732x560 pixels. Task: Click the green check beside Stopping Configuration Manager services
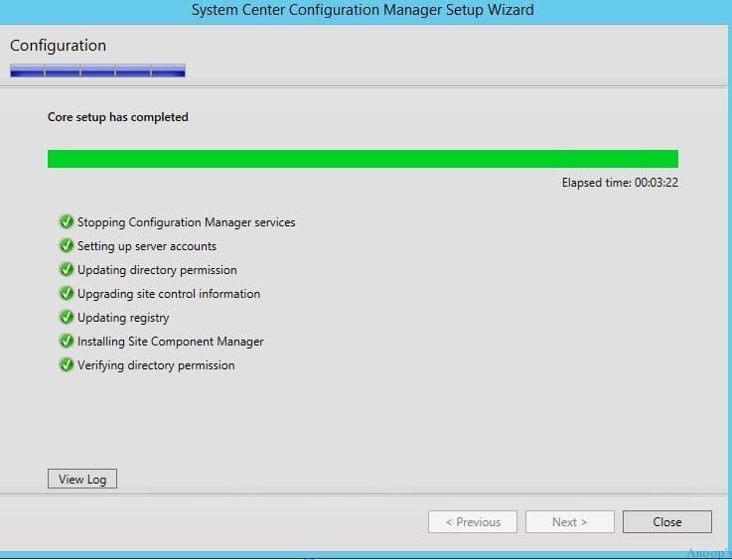click(67, 221)
